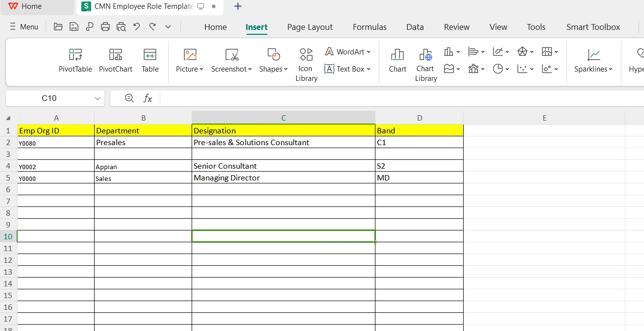Open the Tools tab
This screenshot has height=331, width=644.
[536, 27]
